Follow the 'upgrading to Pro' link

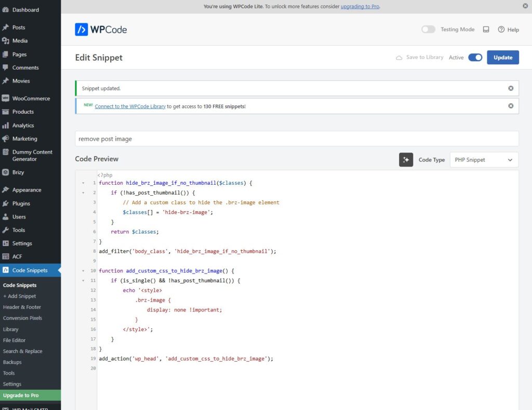point(360,6)
